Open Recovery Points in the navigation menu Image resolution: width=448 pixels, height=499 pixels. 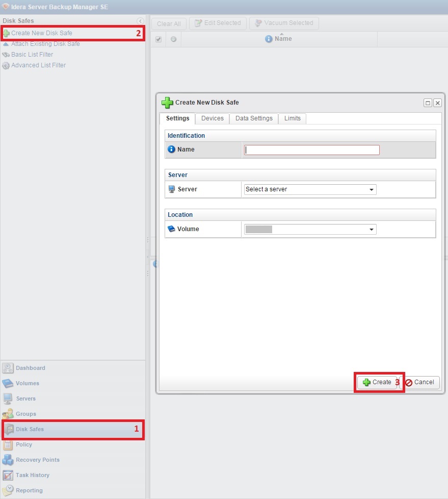(73, 460)
